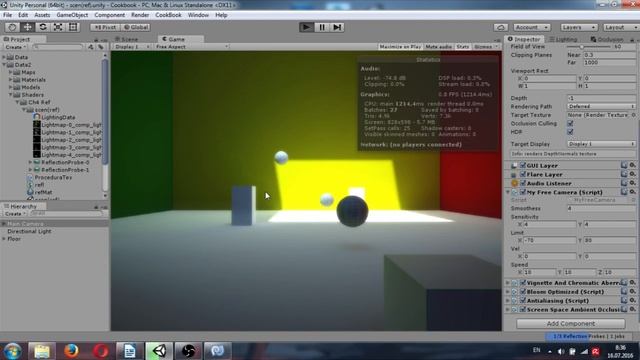Open GUI Layer component settings gear
The height and width of the screenshot is (360, 640).
632,165
